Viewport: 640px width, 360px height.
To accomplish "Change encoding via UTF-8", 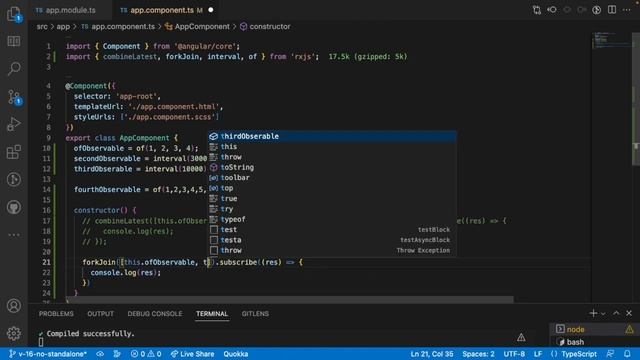I will (x=514, y=354).
